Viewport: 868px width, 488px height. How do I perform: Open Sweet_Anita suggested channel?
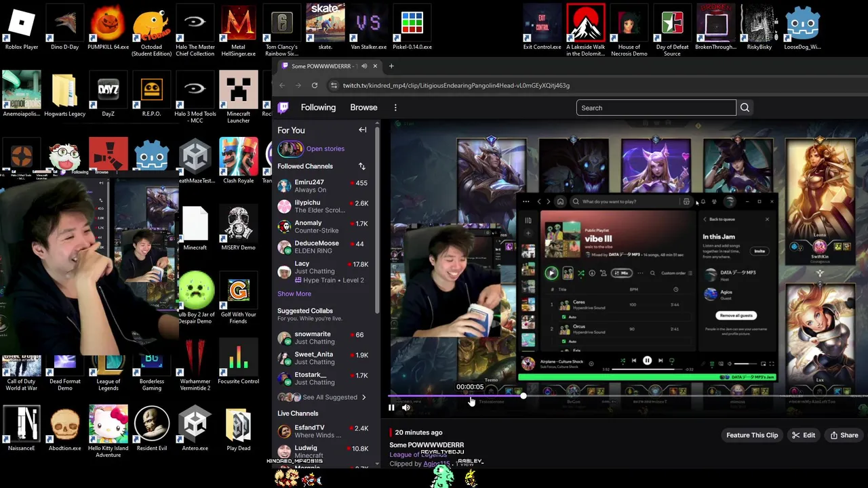click(x=323, y=358)
